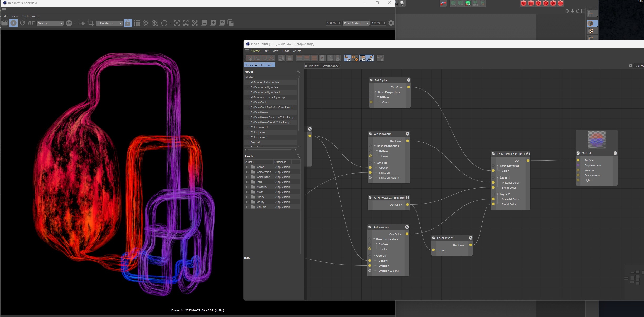Screen dimensions: 644x317
Task: Click the Out Color port of FullAlpha
Action: pos(409,87)
